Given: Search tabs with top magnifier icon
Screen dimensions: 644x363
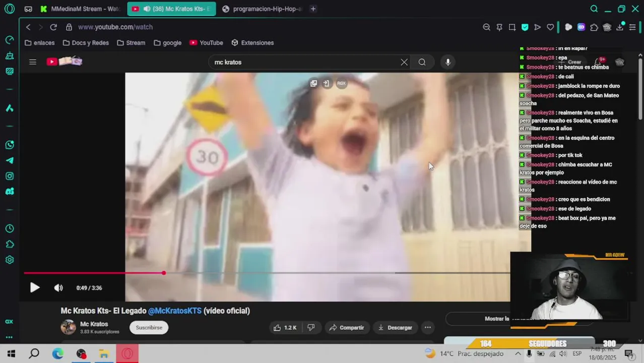Looking at the screenshot, I should pos(594,9).
